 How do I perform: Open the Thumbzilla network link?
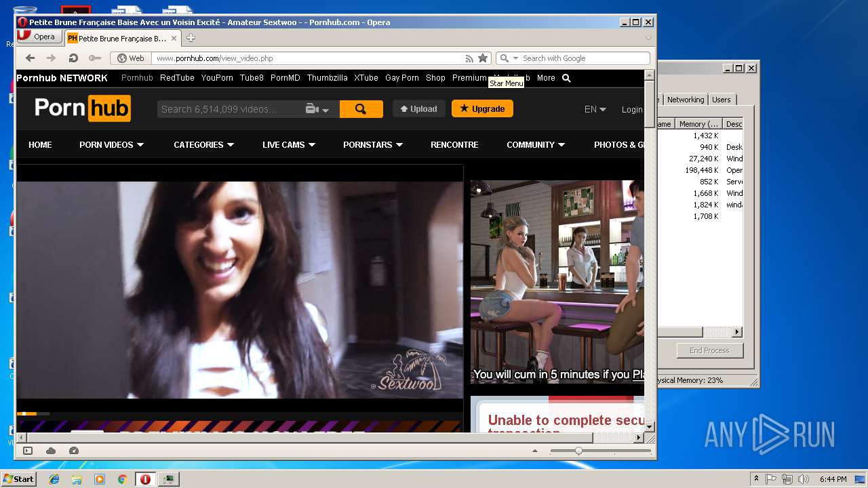pos(327,78)
